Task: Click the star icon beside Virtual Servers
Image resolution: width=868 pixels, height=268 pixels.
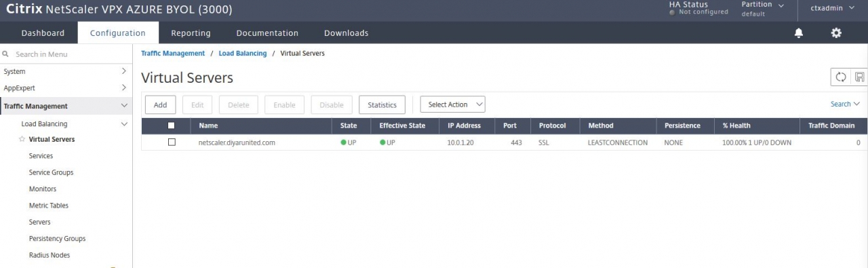Action: (22, 139)
